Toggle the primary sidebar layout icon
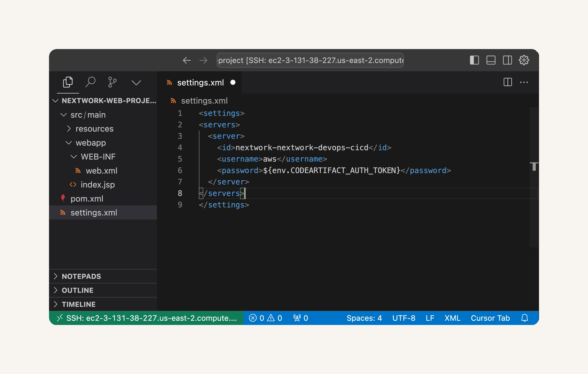The image size is (588, 374). coord(474,60)
